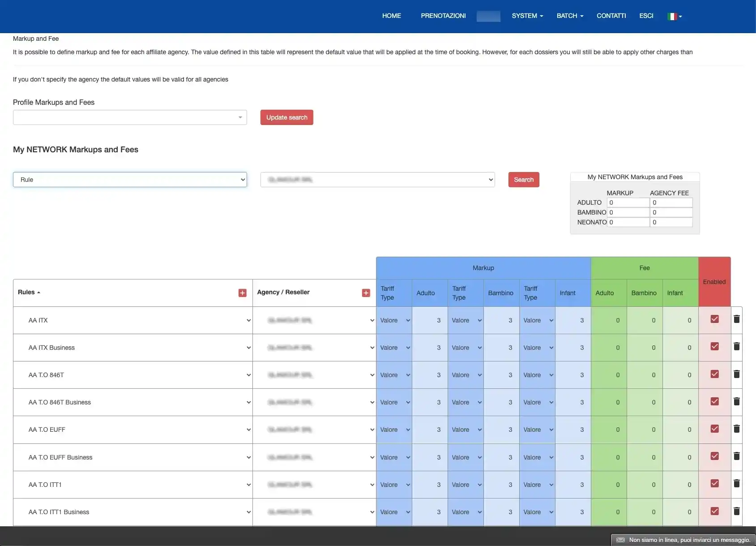Image resolution: width=756 pixels, height=546 pixels.
Task: Open the SYSTEM menu
Action: point(527,16)
